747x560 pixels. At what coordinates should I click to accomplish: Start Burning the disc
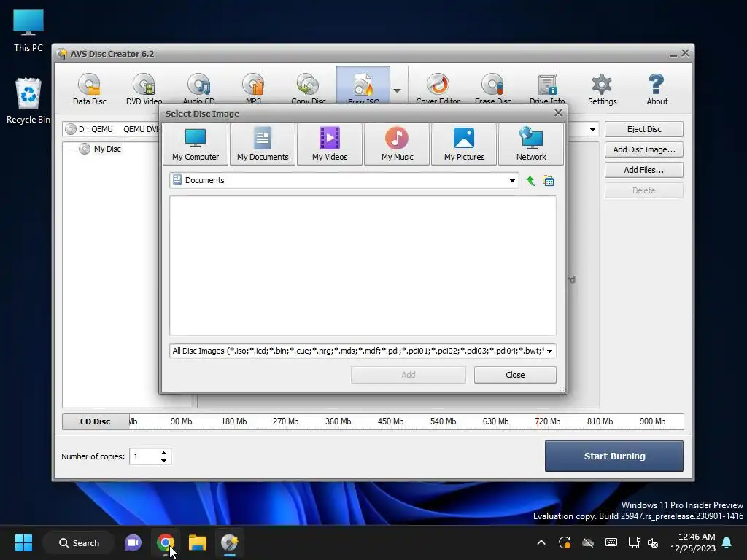[x=614, y=456]
